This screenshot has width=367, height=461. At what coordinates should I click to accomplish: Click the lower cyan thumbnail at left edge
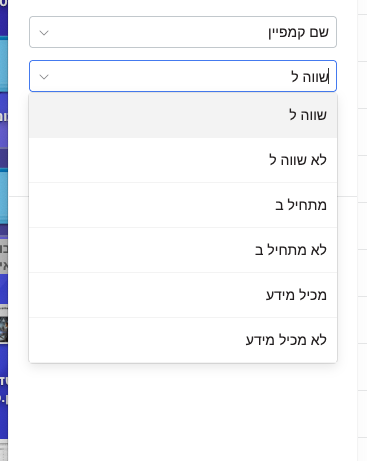[x=4, y=197]
